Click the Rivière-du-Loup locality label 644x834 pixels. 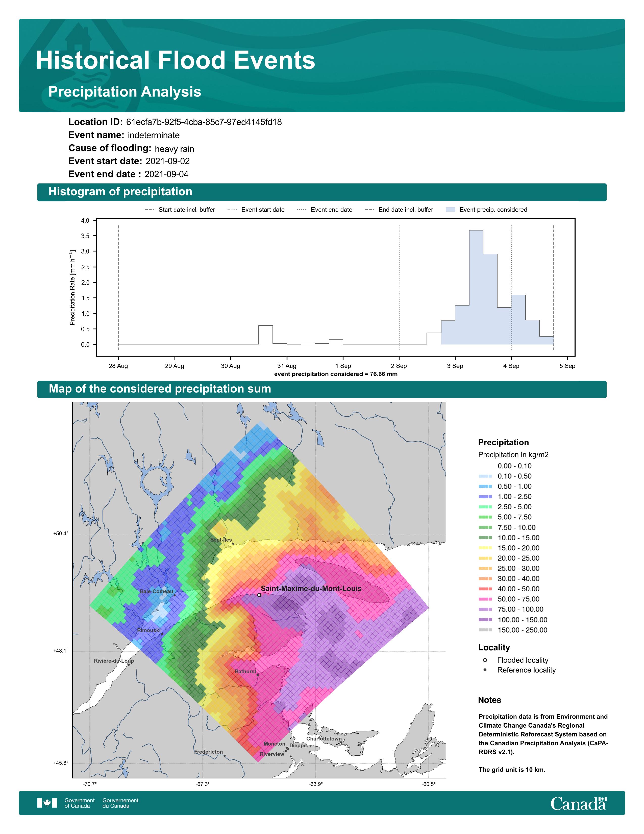pos(114,661)
